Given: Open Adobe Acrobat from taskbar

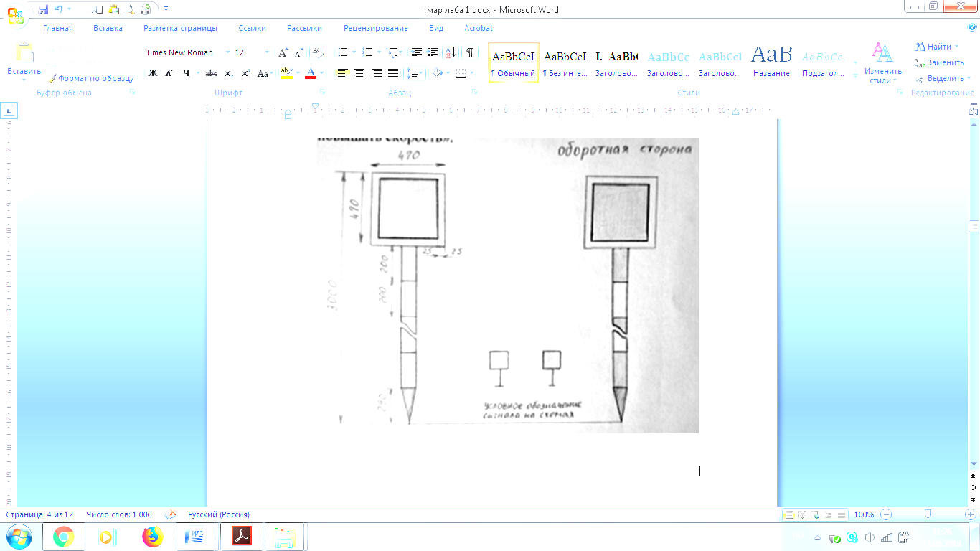Looking at the screenshot, I should pos(241,537).
